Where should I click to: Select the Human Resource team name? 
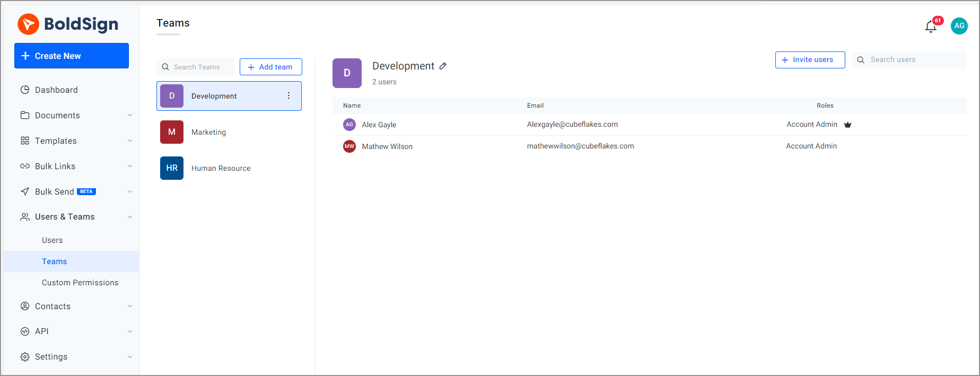[221, 168]
